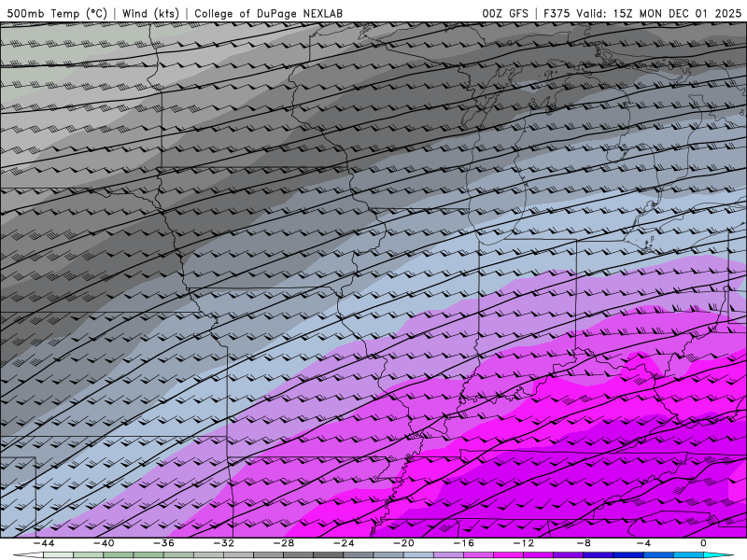Click the -24 colorbar label
The height and width of the screenshot is (560, 747).
tap(344, 543)
